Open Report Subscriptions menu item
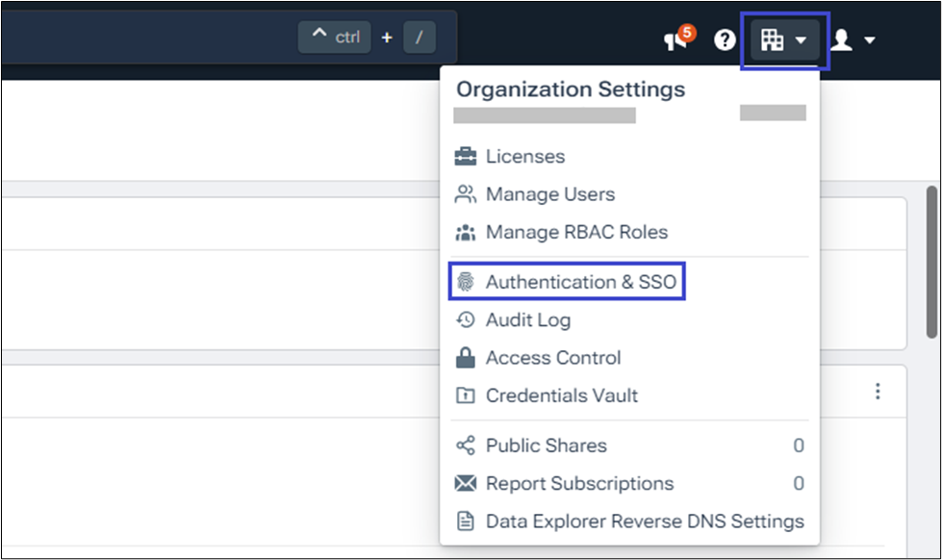The width and height of the screenshot is (942, 560). coord(579,483)
